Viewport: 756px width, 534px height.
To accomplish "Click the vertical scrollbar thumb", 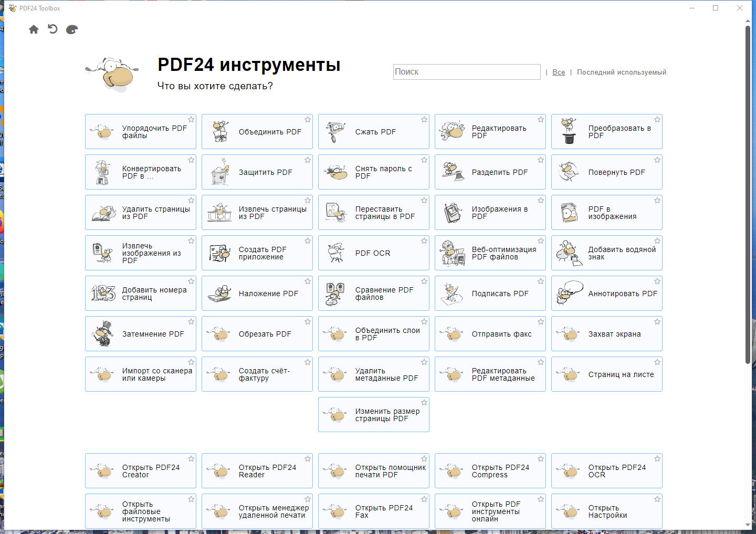I will click(x=748, y=194).
